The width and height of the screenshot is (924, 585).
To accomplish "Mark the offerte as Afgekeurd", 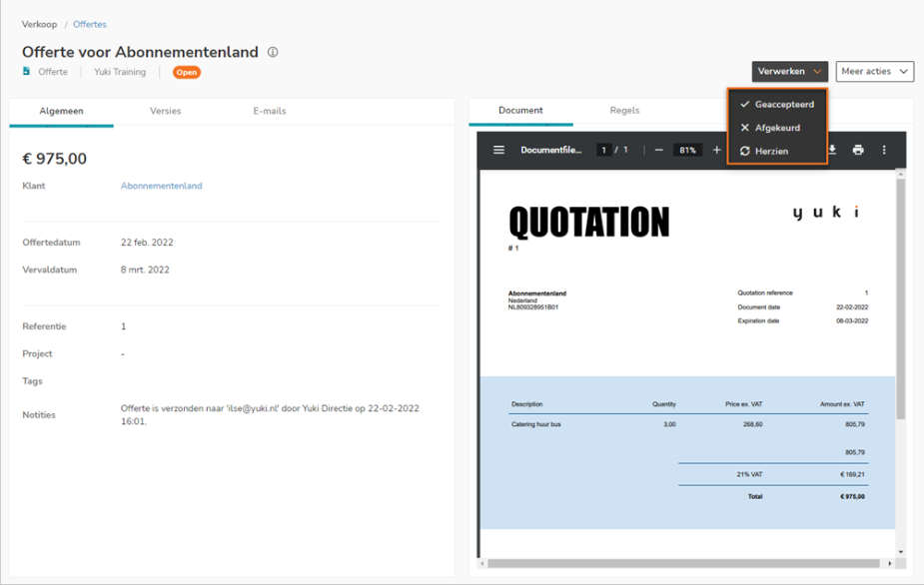I will click(x=778, y=128).
